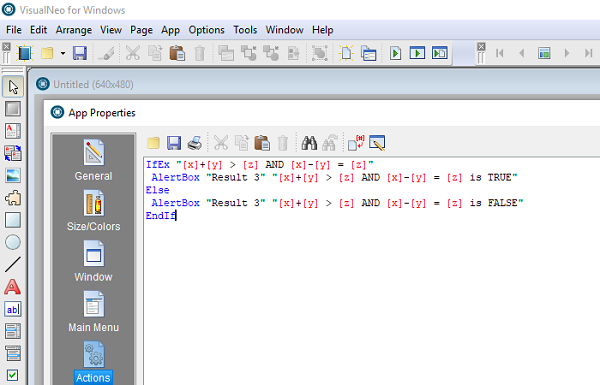Select the Article text tool

coord(13,131)
